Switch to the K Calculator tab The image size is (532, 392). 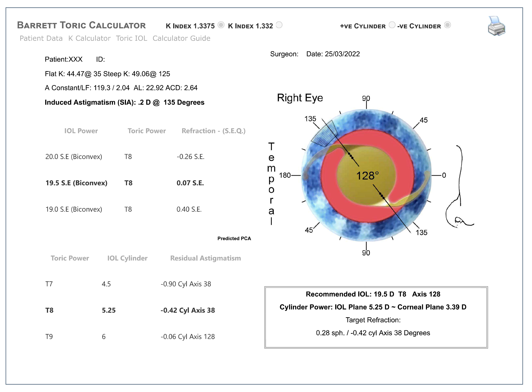(x=89, y=38)
